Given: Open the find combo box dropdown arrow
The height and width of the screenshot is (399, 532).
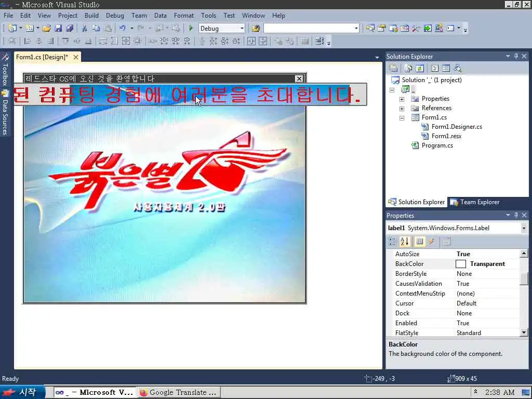Looking at the screenshot, I should tap(356, 29).
